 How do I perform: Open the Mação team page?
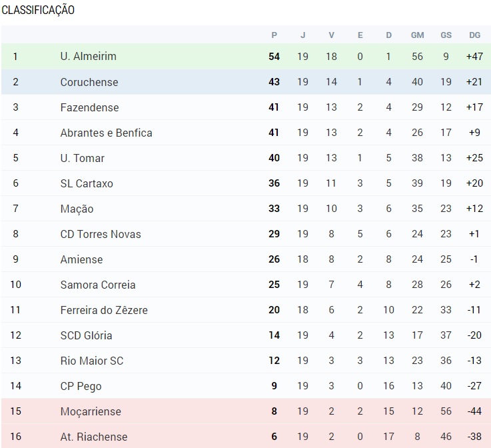click(x=77, y=209)
